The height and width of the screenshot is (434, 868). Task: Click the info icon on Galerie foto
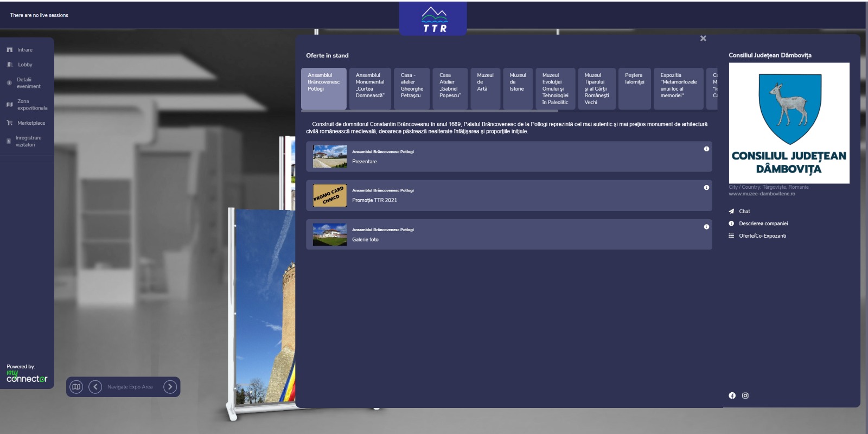(706, 227)
